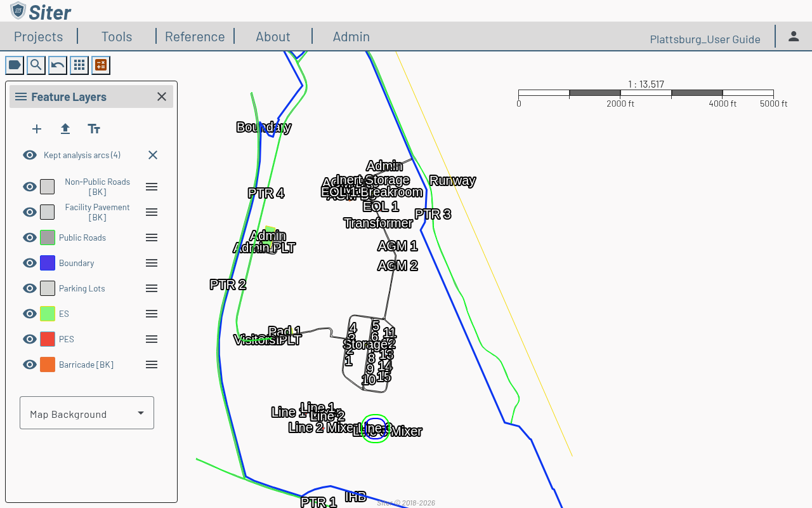Toggle visibility of Kept analysis arcs
The height and width of the screenshot is (508, 812).
coord(30,155)
